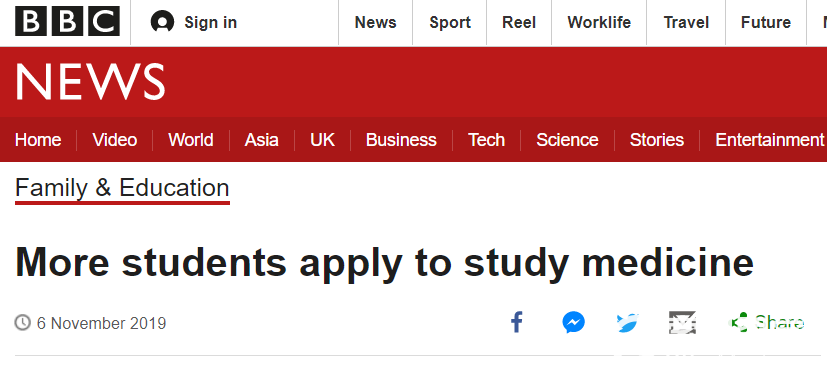This screenshot has width=827, height=379.
Task: Open the Reel section
Action: click(x=519, y=22)
